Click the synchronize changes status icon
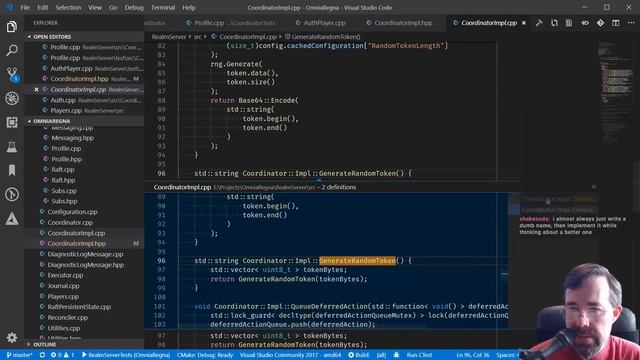 click(42, 355)
